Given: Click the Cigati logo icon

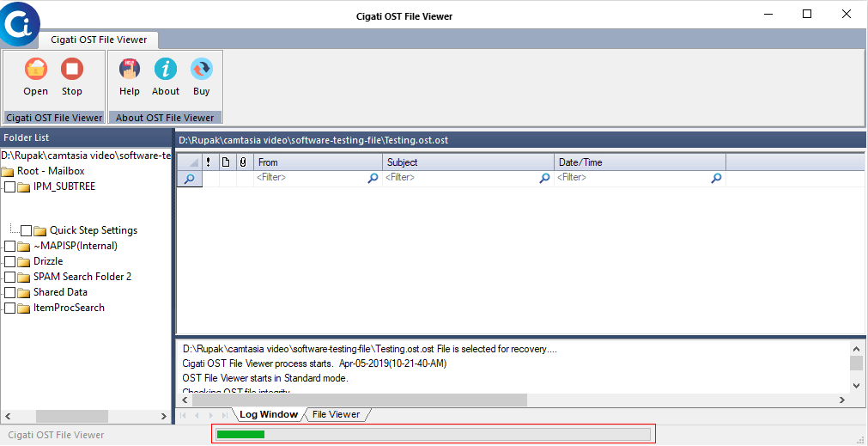Looking at the screenshot, I should (18, 23).
